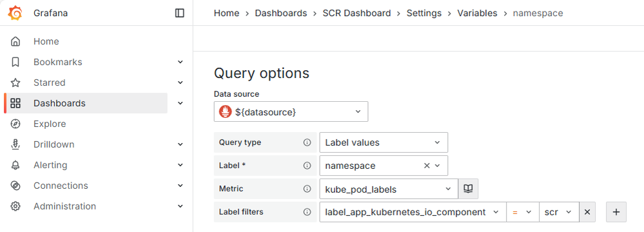The image size is (644, 232).
Task: Go to Settings breadcrumb link
Action: tap(424, 13)
